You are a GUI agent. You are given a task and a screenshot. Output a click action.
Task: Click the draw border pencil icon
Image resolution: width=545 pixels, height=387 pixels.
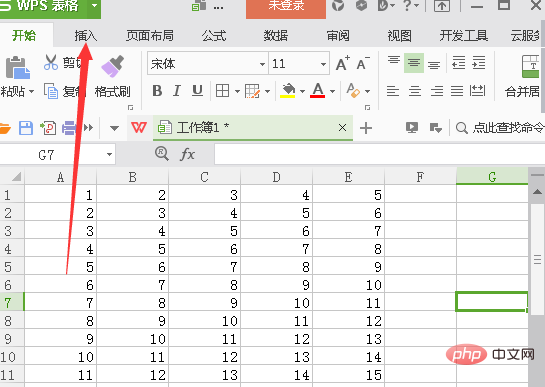point(252,91)
